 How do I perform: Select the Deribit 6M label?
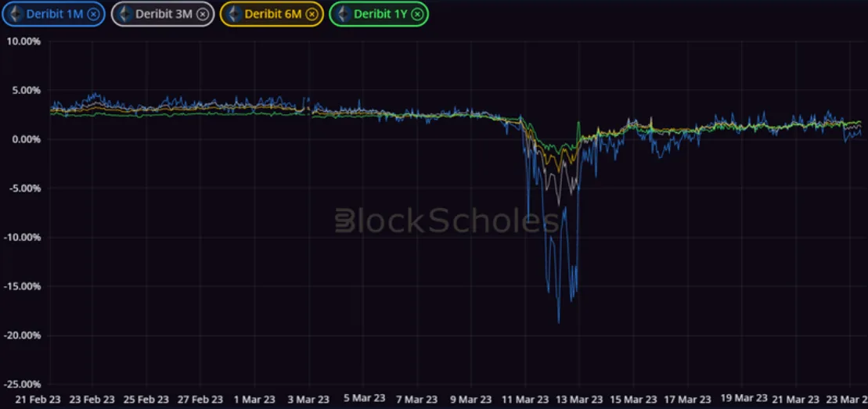coord(273,14)
